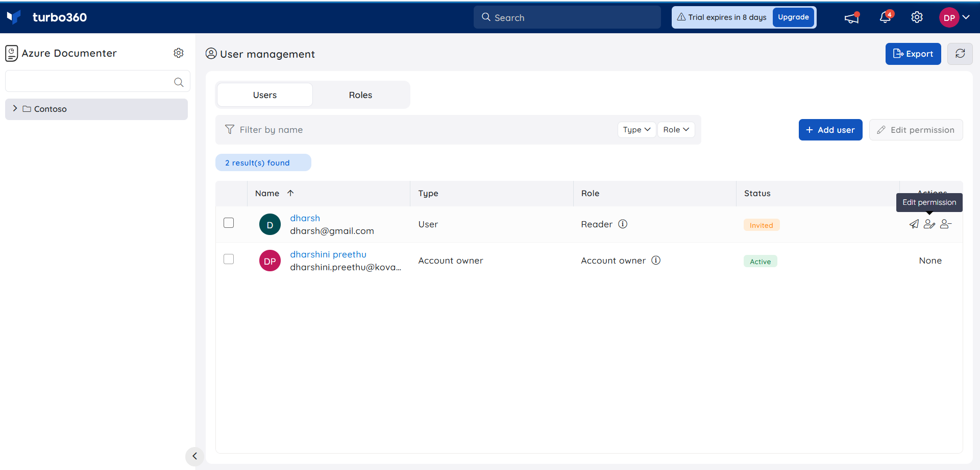Click the Invited status badge
The width and height of the screenshot is (980, 470).
761,225
